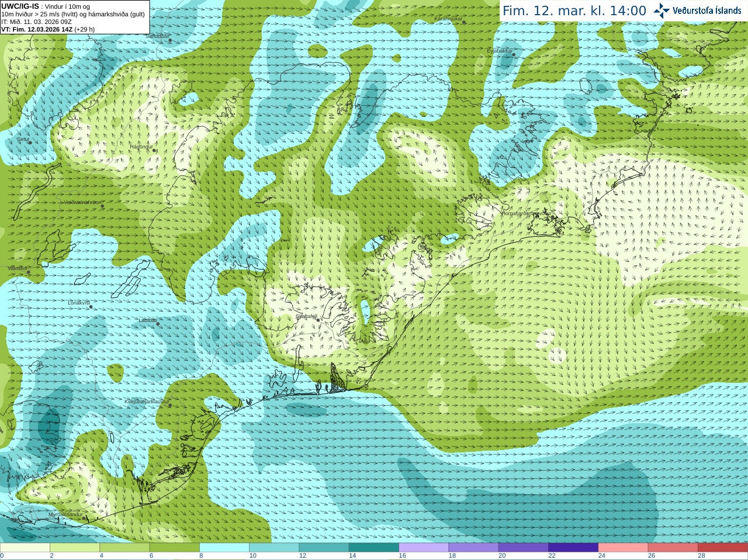Select the 'IT: Mið. 11. 03. 2026 09Z' line

(x=36, y=22)
